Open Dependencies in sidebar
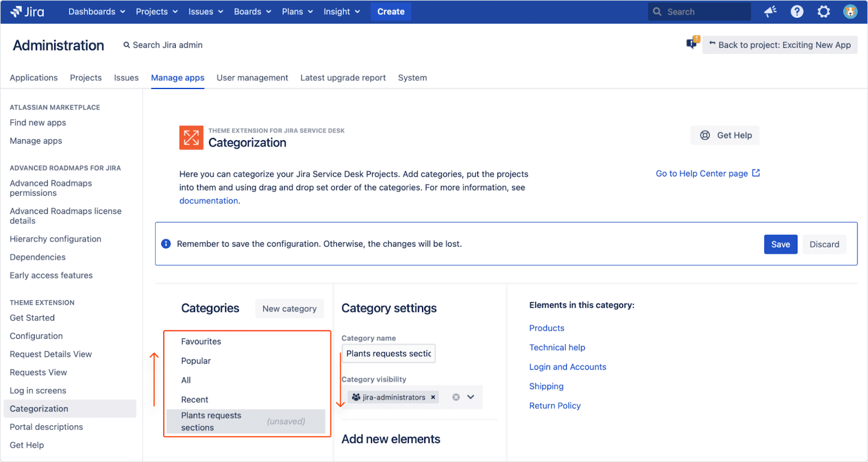Viewport: 868px width, 462px height. click(37, 257)
